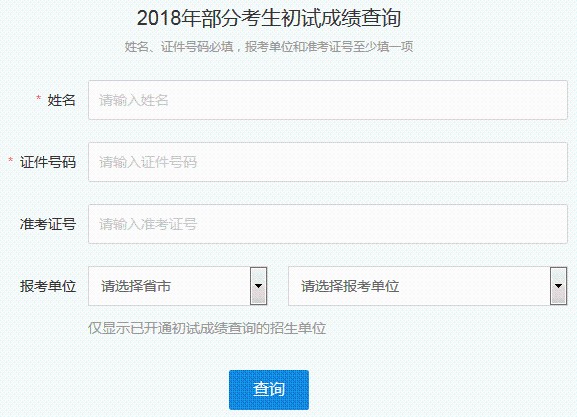Viewport: 577px width, 417px height.
Task: Click the 证件号码 field label
Action: [48, 162]
